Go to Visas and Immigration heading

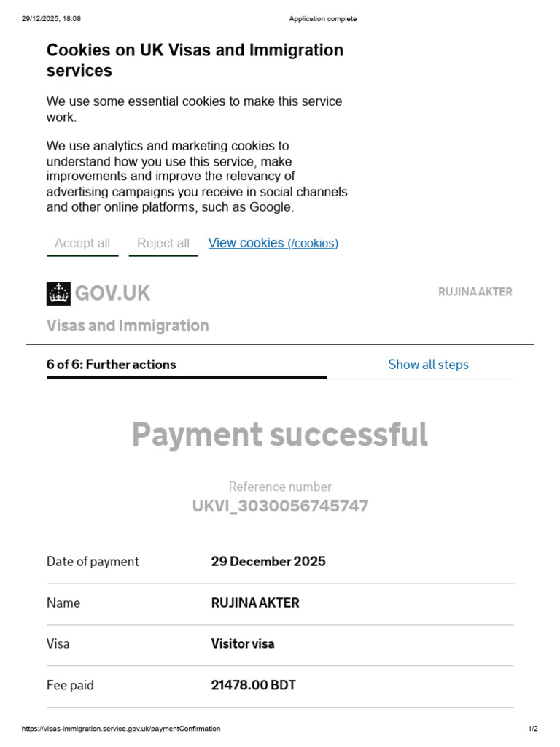[x=128, y=325]
